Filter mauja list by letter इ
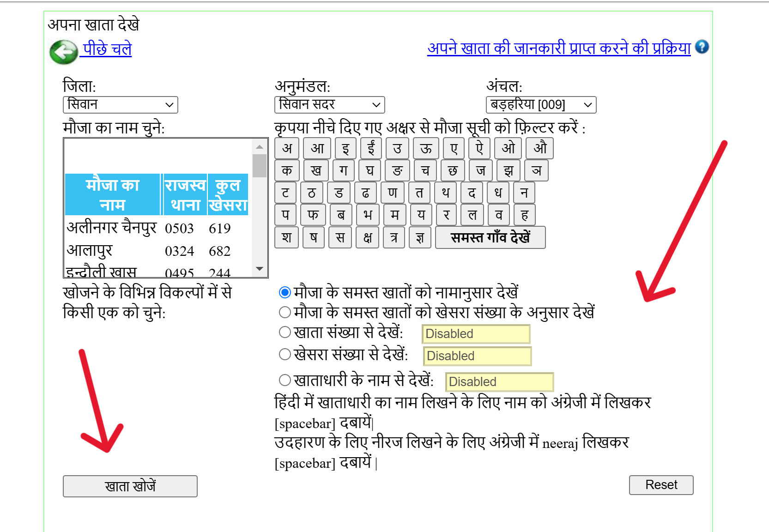Screen dimensions: 769x532 coord(345,148)
